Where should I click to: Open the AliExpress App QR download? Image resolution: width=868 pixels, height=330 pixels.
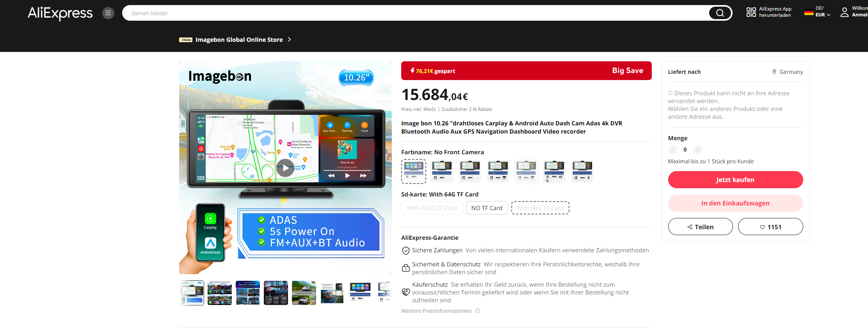point(751,12)
